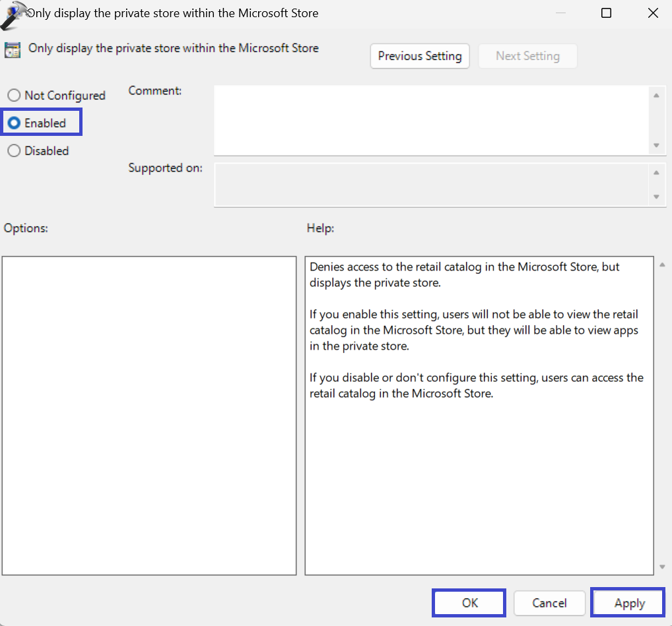Confirm changes with the OK button
This screenshot has width=672, height=626.
(x=469, y=603)
